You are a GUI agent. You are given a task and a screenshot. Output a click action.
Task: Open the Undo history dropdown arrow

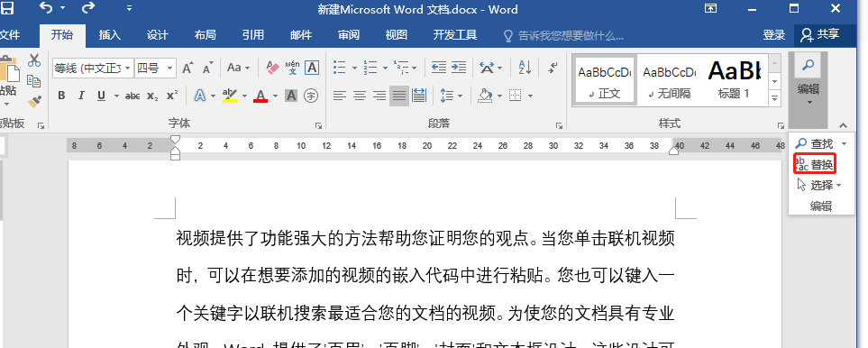[x=62, y=8]
